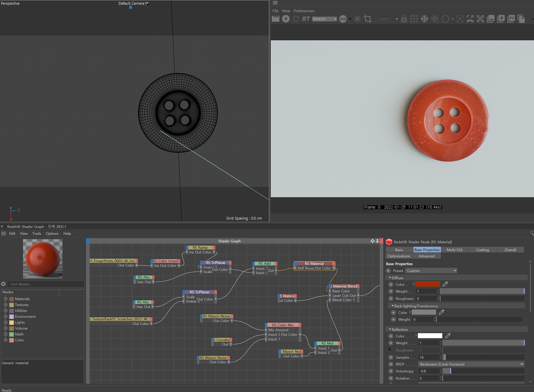Toggle Diffuse Weight animation radio dot
534x392 pixels.
tap(391, 291)
